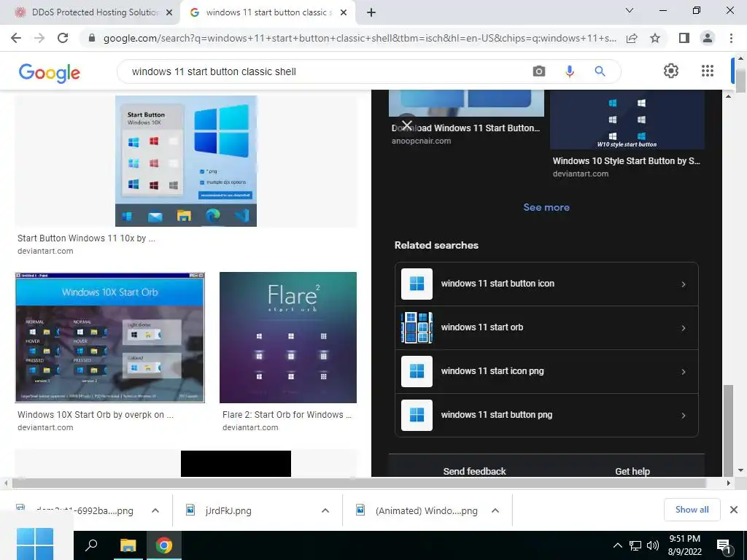
Task: Close the image preview panel
Action: pos(407,125)
